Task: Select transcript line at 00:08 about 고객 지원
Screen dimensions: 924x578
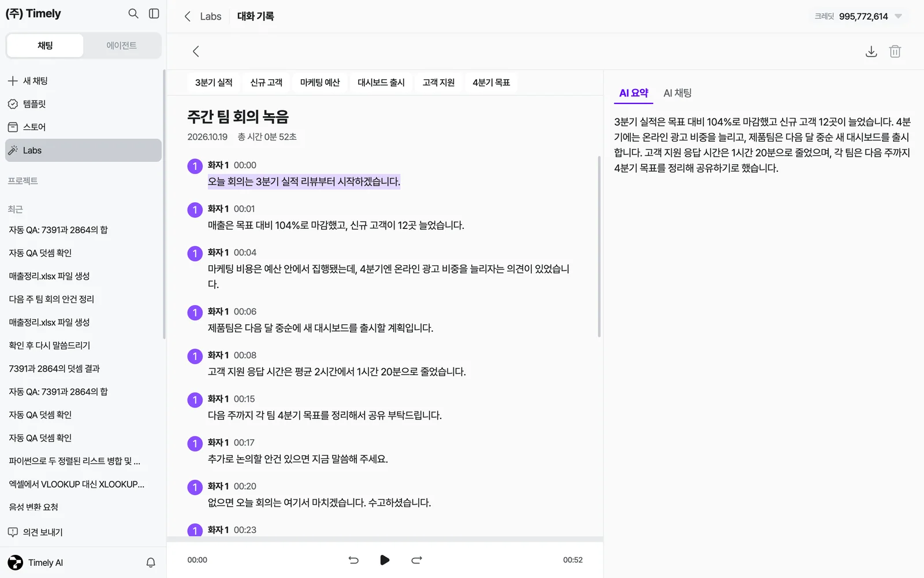Action: [337, 372]
